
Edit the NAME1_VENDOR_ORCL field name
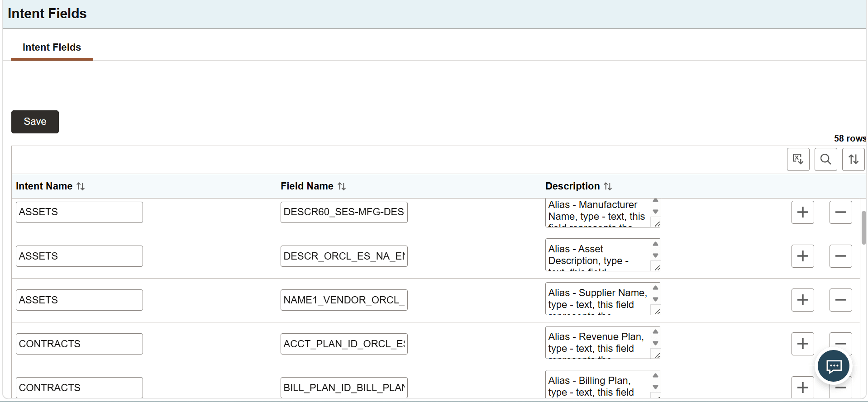(344, 300)
